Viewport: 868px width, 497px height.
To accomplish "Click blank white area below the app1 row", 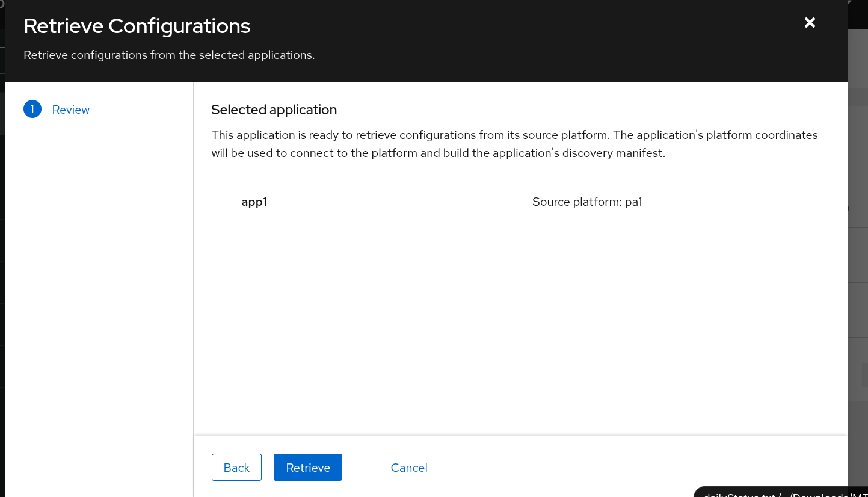I will click(x=520, y=331).
